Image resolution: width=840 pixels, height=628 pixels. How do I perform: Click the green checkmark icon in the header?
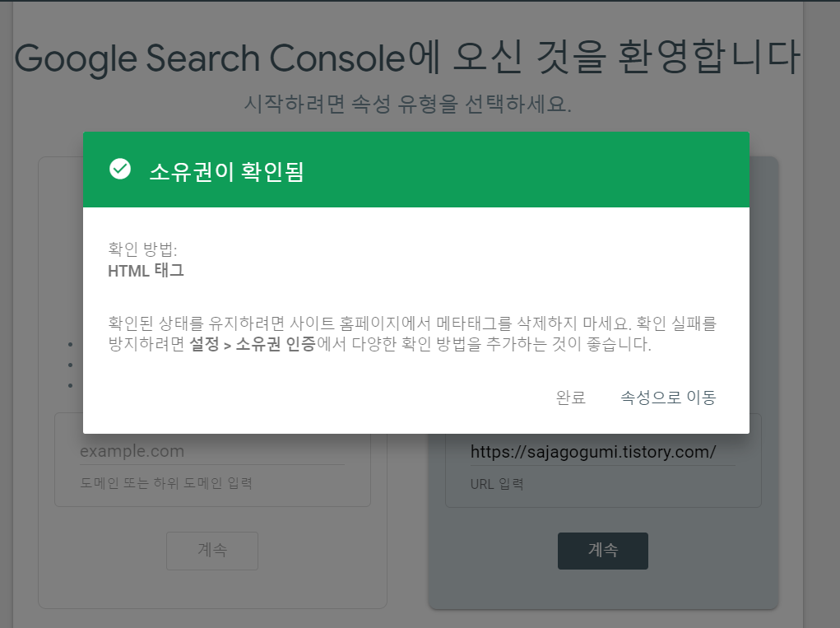pyautogui.click(x=120, y=169)
